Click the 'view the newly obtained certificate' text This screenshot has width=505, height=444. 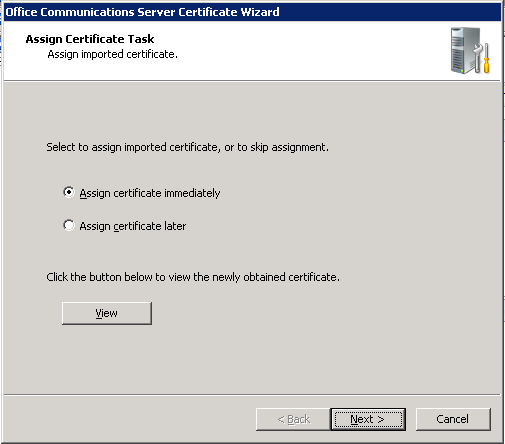pyautogui.click(x=254, y=277)
